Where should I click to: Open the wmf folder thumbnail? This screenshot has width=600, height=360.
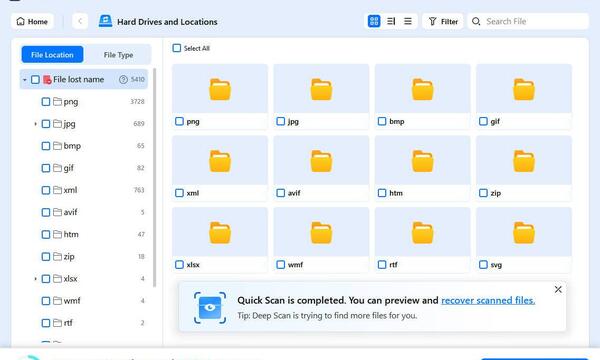coord(321,232)
